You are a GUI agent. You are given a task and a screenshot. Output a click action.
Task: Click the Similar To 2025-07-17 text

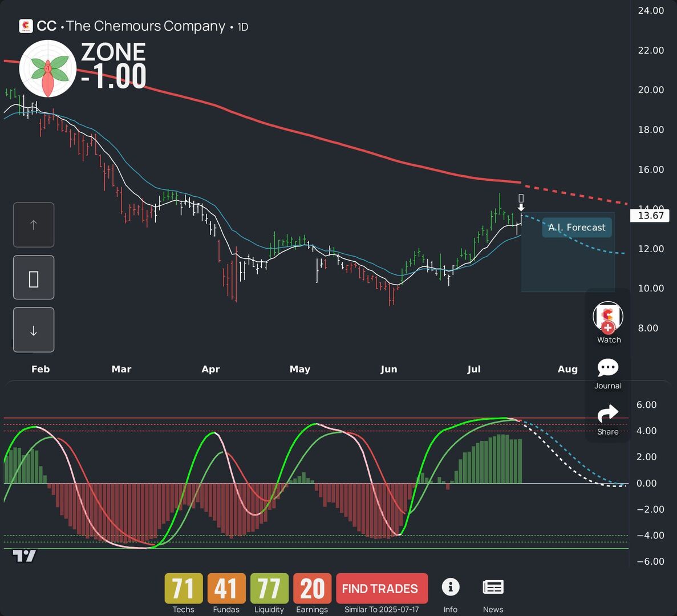point(382,610)
